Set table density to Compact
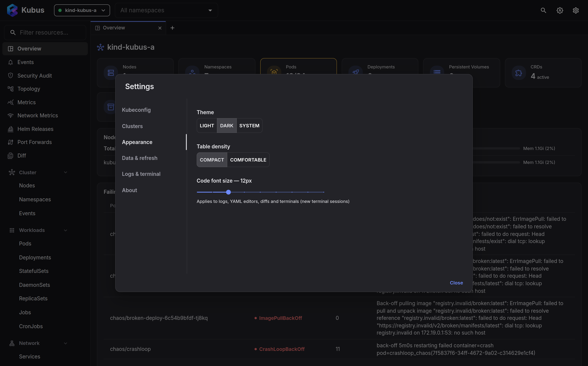 click(x=212, y=160)
